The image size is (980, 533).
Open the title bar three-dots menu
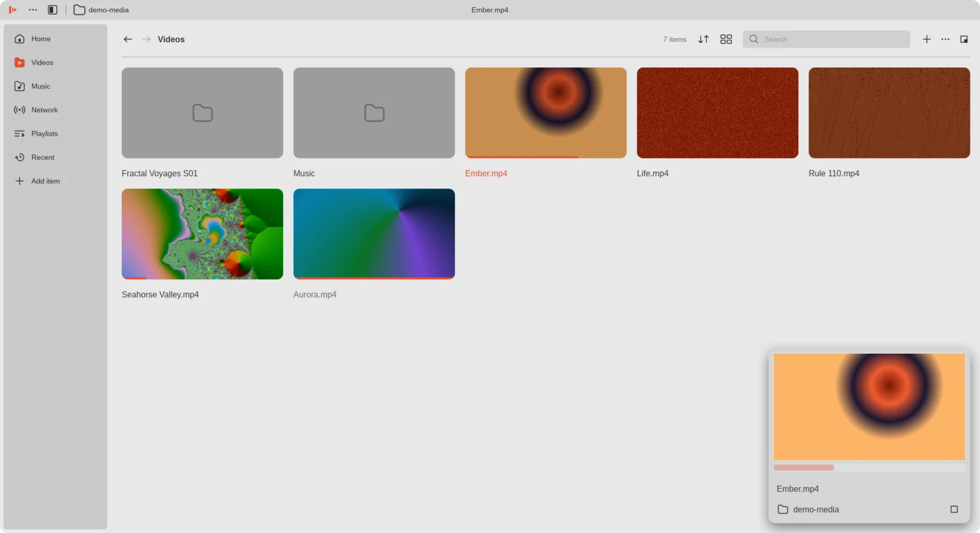pos(33,10)
